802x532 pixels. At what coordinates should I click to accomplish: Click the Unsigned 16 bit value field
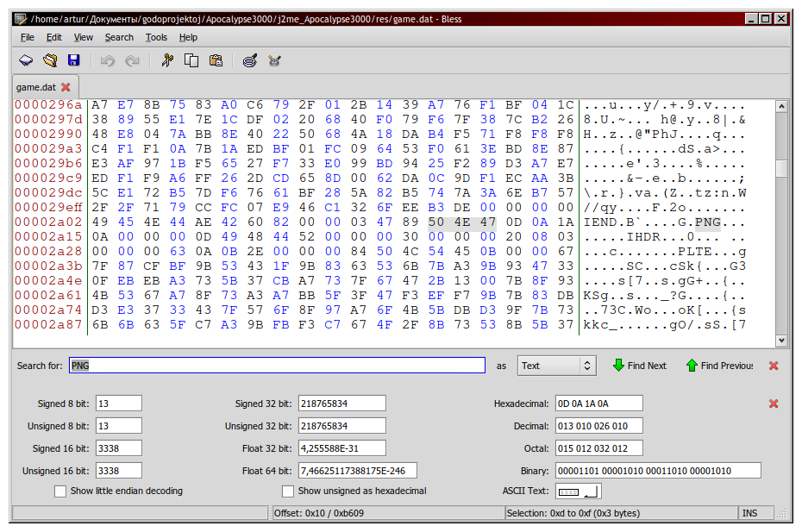coord(119,471)
